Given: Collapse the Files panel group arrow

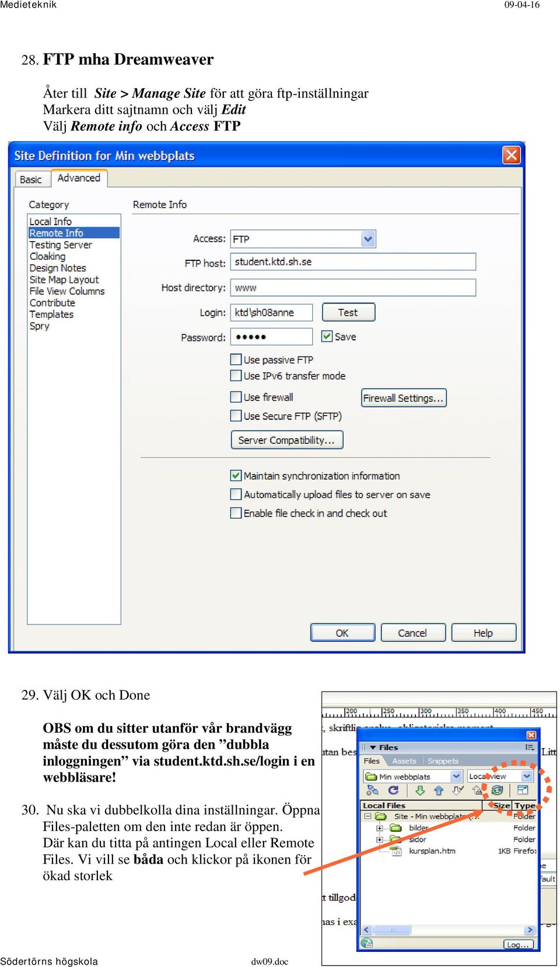Looking at the screenshot, I should [373, 748].
